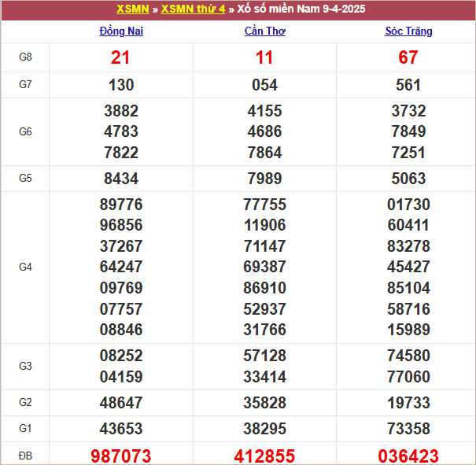Click G7 number 561
Viewport: 476px width, 465px height.
coord(408,85)
